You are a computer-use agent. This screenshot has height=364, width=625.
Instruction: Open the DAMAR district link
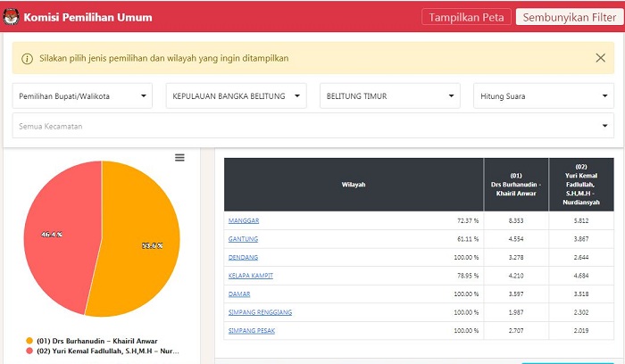tap(239, 294)
